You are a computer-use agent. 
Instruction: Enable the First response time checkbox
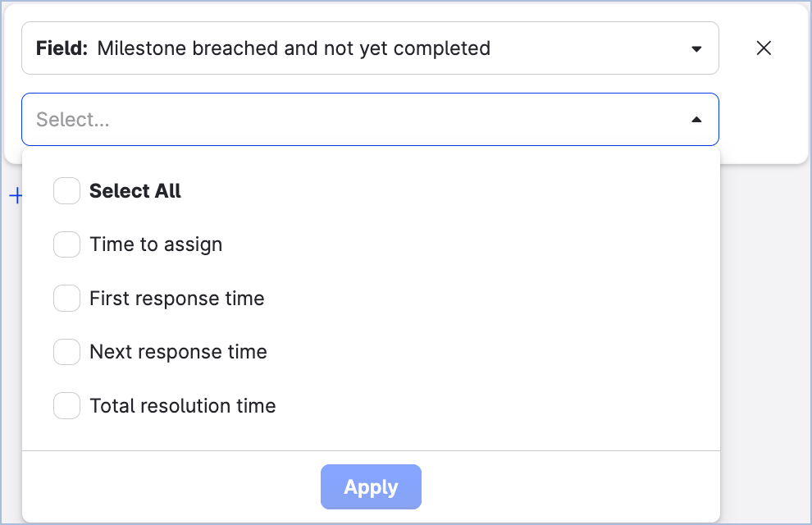[66, 299]
